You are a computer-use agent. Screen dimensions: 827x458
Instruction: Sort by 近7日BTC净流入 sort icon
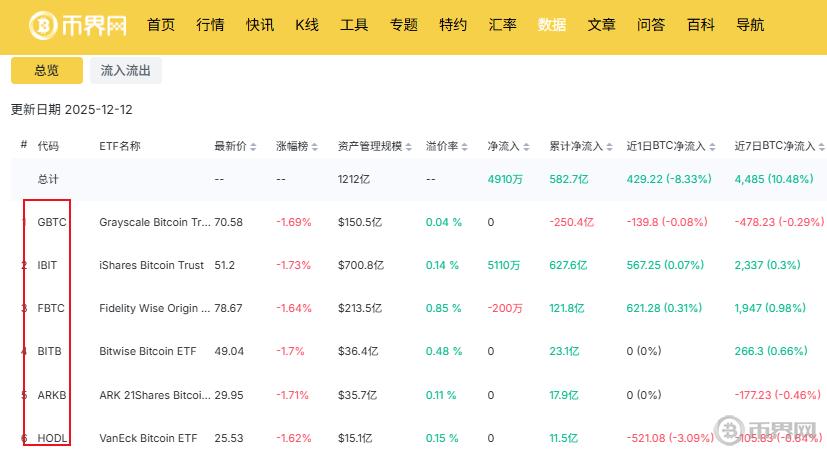point(822,147)
